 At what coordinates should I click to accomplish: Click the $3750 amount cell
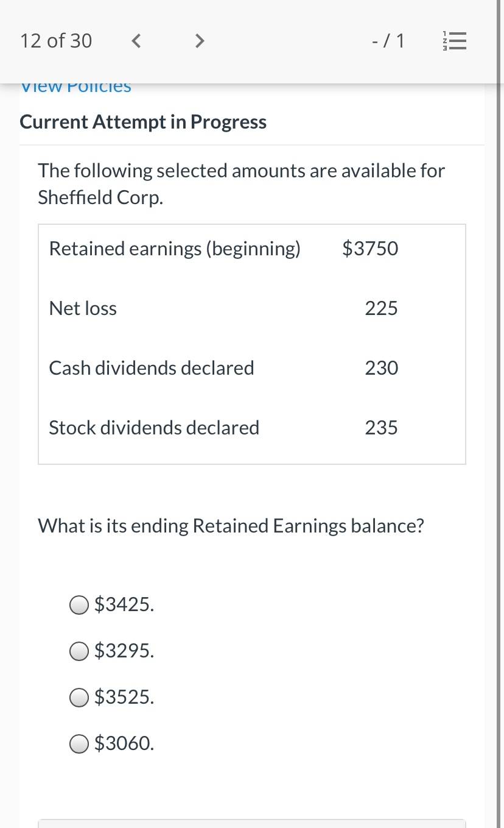(x=370, y=249)
